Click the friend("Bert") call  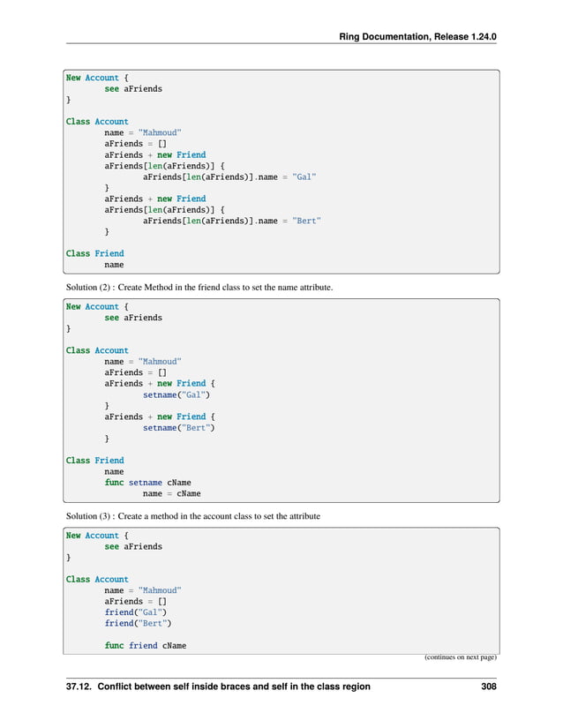[x=138, y=624]
